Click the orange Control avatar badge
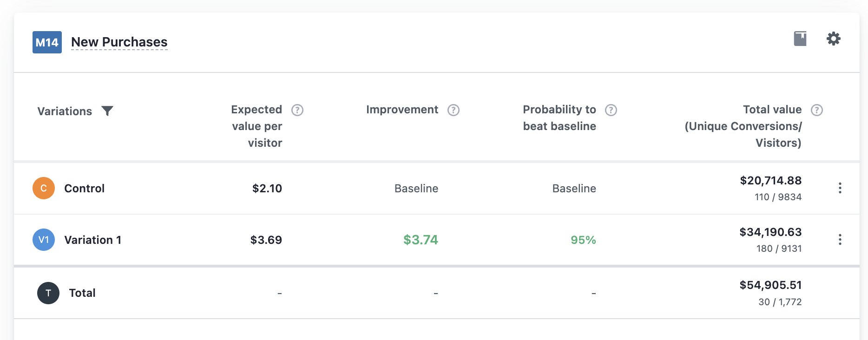This screenshot has height=340, width=868. click(44, 188)
